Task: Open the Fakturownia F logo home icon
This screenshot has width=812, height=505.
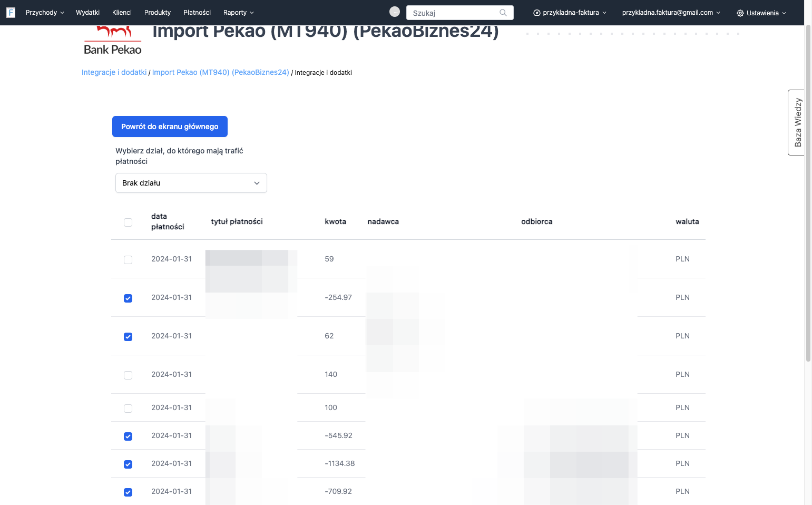Action: 11,12
